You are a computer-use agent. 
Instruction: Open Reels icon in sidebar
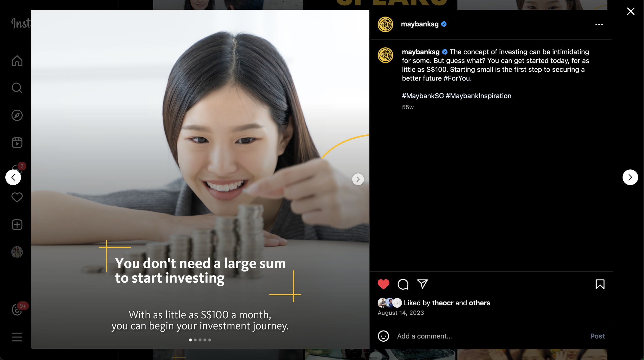click(x=17, y=143)
